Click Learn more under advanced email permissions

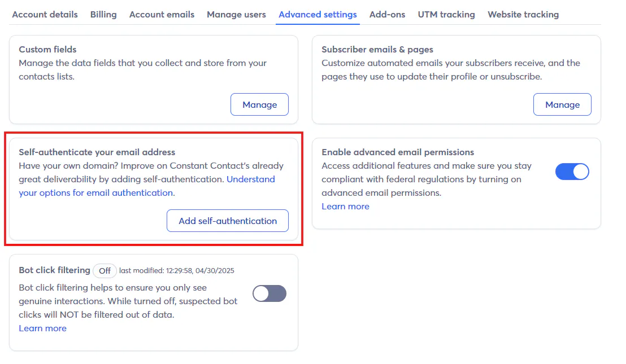coord(345,207)
